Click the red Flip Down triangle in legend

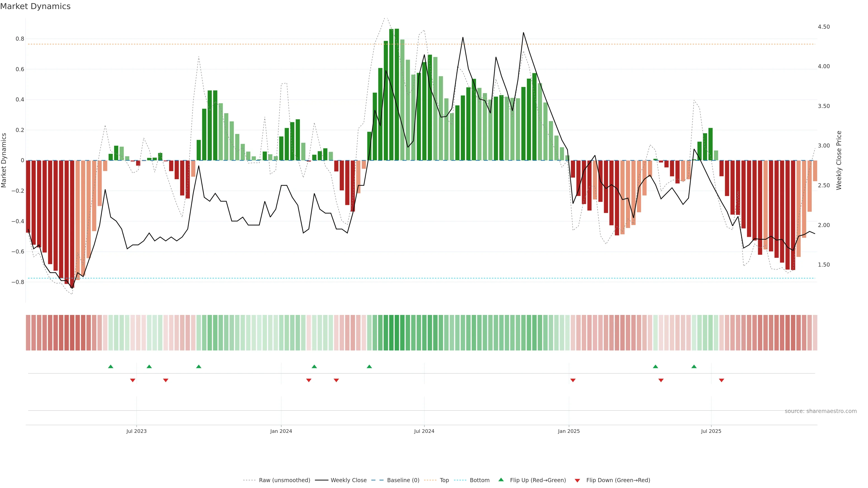(x=577, y=481)
